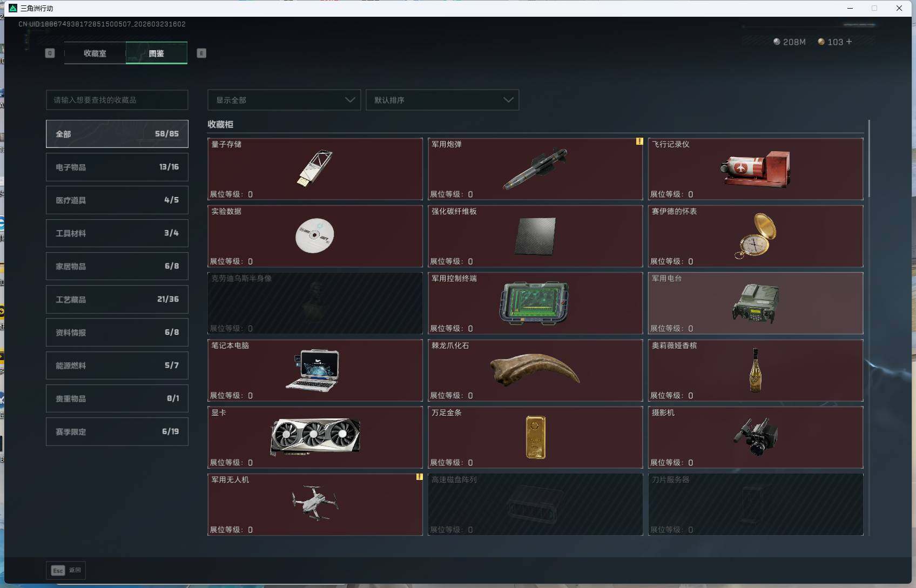Select the 资料情报 category
The image size is (916, 588).
point(117,332)
